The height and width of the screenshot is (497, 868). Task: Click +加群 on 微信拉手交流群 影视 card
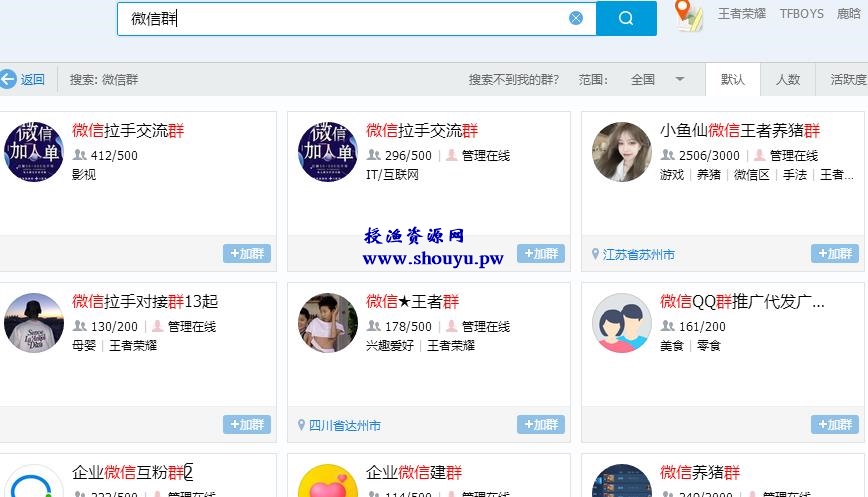[247, 253]
